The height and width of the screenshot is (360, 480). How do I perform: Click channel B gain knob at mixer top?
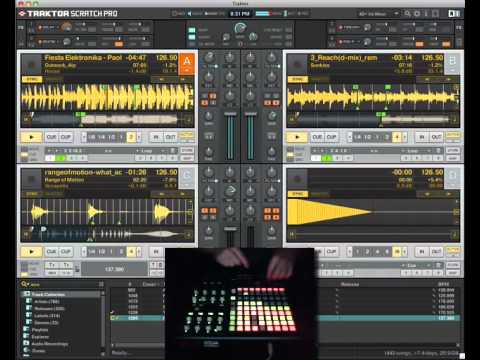click(271, 58)
